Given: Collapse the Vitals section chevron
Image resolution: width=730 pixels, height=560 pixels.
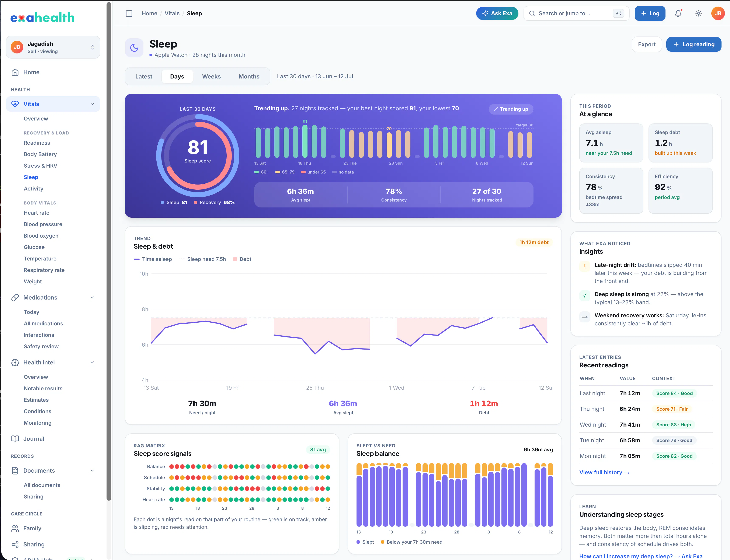Looking at the screenshot, I should pyautogui.click(x=92, y=104).
